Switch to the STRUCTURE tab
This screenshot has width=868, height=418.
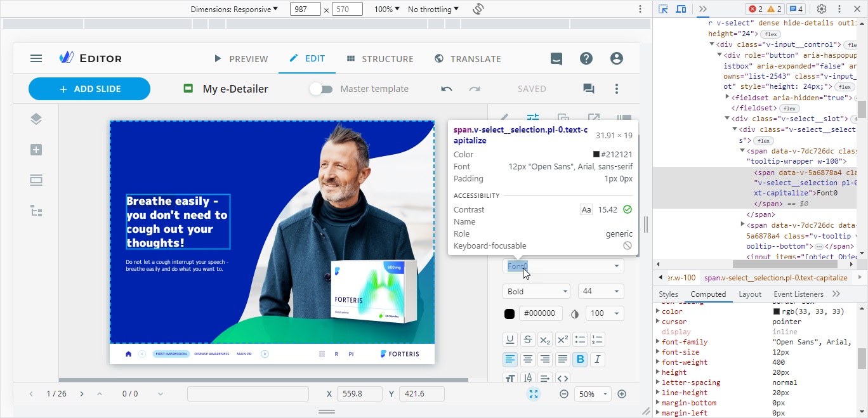tap(381, 58)
